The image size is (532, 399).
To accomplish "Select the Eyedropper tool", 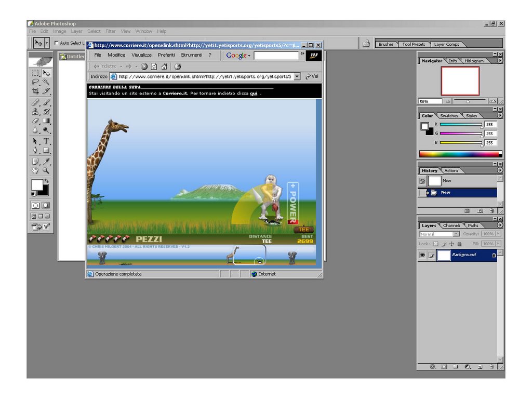I will [x=46, y=162].
